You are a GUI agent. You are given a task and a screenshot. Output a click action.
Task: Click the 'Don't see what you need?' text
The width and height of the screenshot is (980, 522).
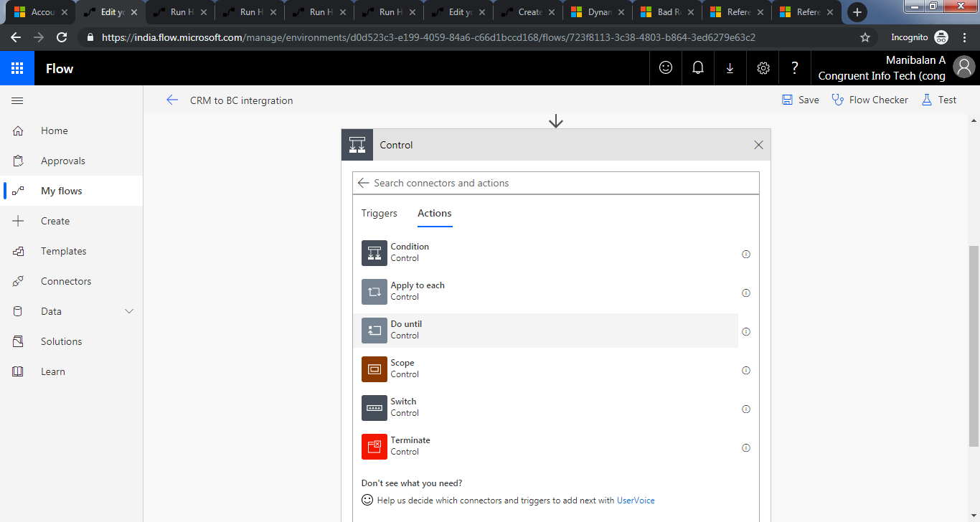point(412,483)
